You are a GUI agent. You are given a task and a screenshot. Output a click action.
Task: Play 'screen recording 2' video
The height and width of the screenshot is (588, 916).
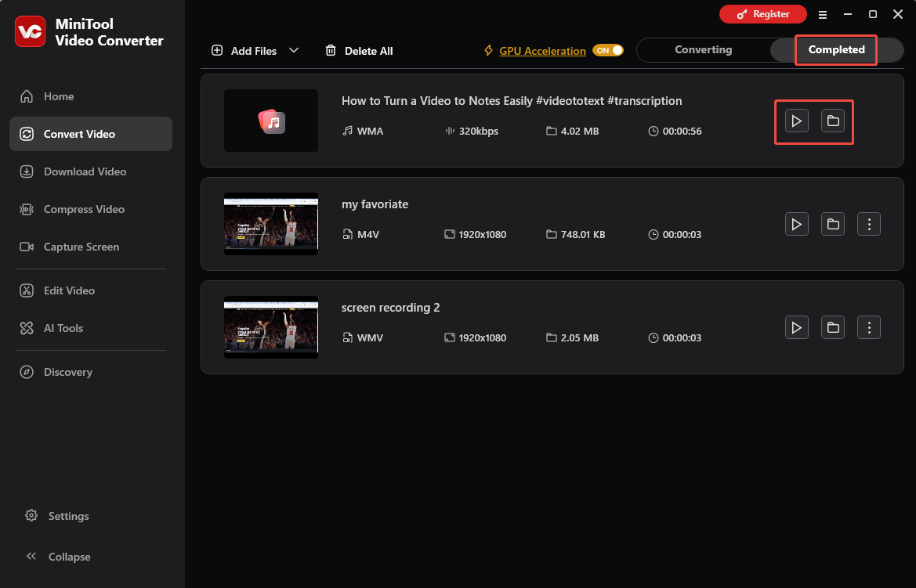coord(796,327)
